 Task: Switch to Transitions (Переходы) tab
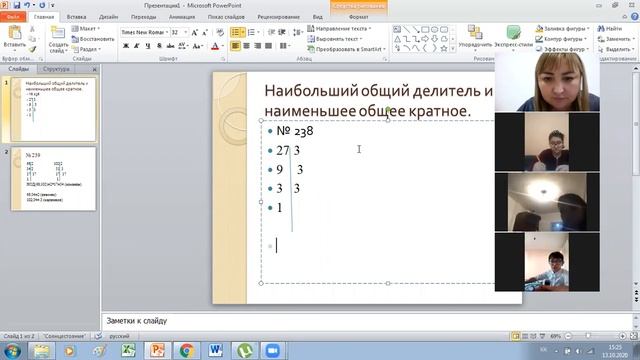coord(143,17)
